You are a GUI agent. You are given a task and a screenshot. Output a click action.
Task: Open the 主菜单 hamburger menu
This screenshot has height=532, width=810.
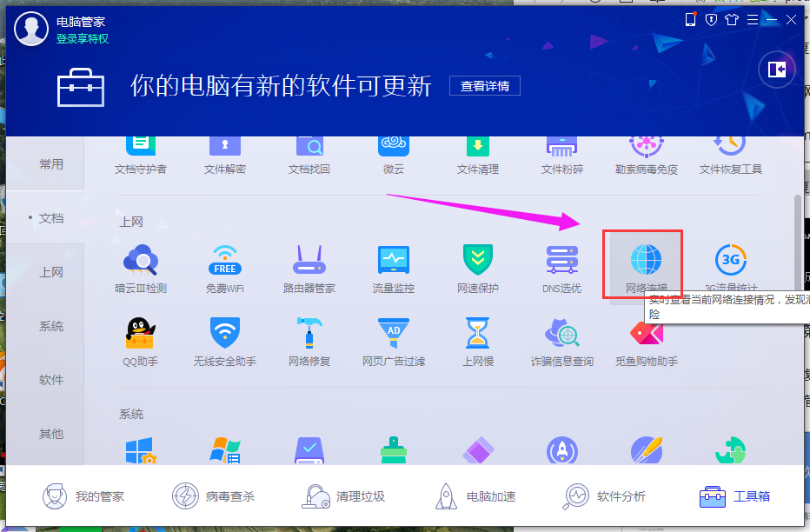[x=753, y=18]
